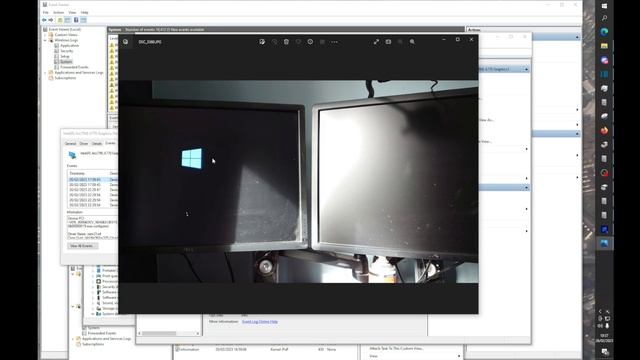The width and height of the screenshot is (640, 360).
Task: Open the Help menu in Event Viewer
Action: [x=84, y=13]
